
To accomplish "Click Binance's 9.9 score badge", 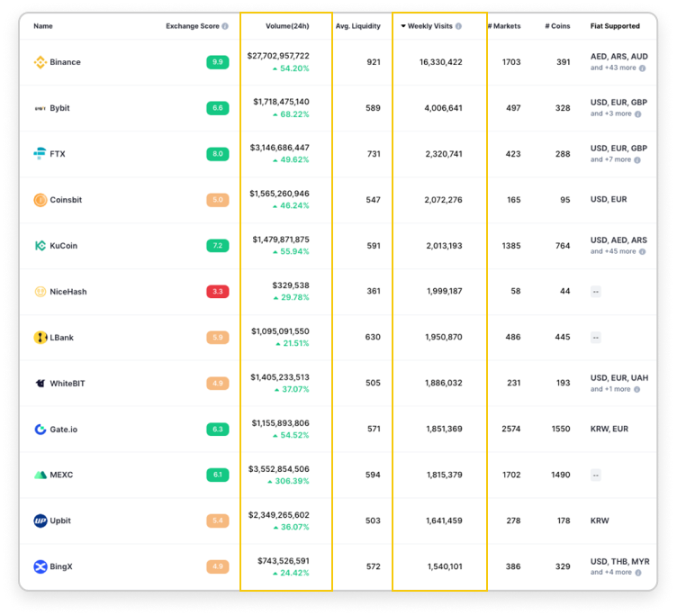I will coord(218,62).
